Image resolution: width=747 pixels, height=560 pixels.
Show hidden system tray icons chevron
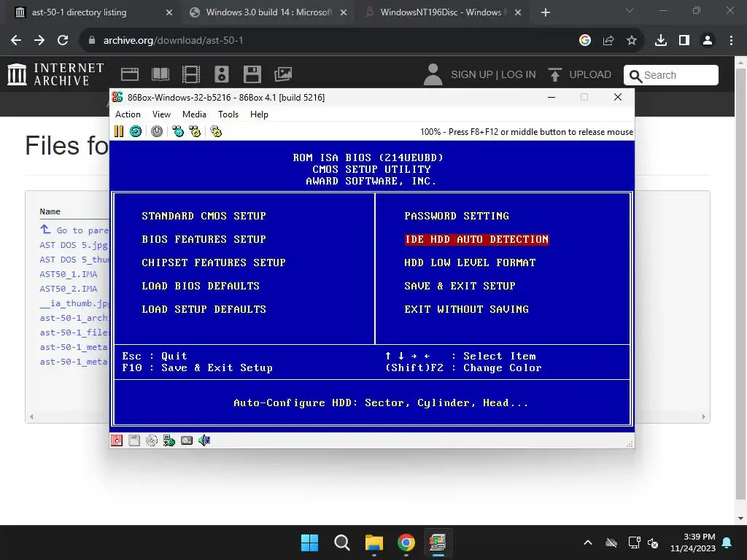pos(588,542)
